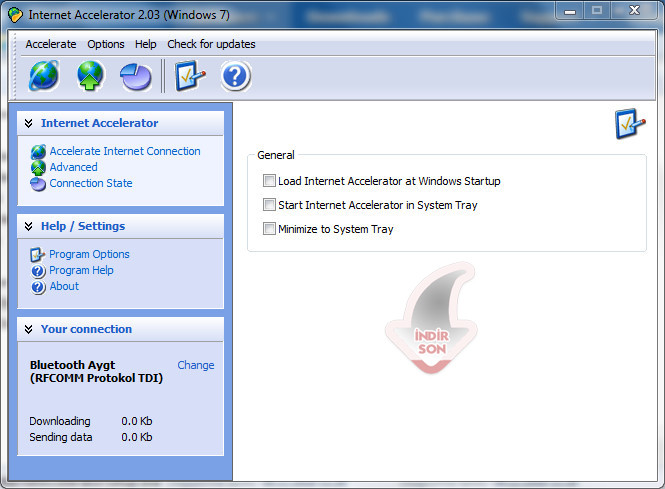Click the General group label
Image resolution: width=665 pixels, height=489 pixels.
tap(276, 155)
